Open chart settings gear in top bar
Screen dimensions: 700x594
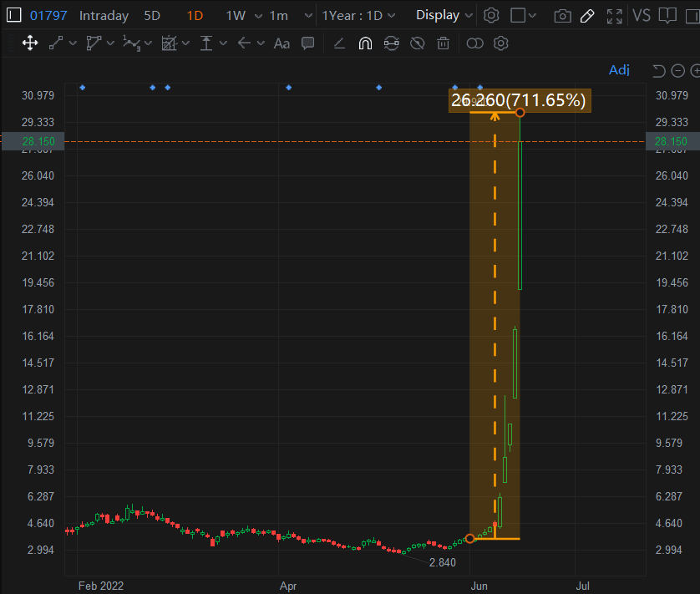click(x=491, y=16)
